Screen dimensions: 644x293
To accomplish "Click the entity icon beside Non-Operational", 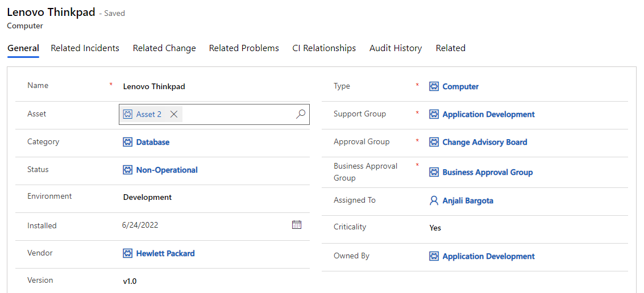I will point(128,170).
